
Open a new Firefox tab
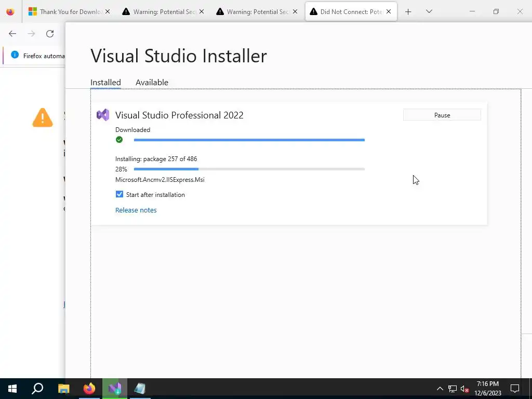point(408,12)
